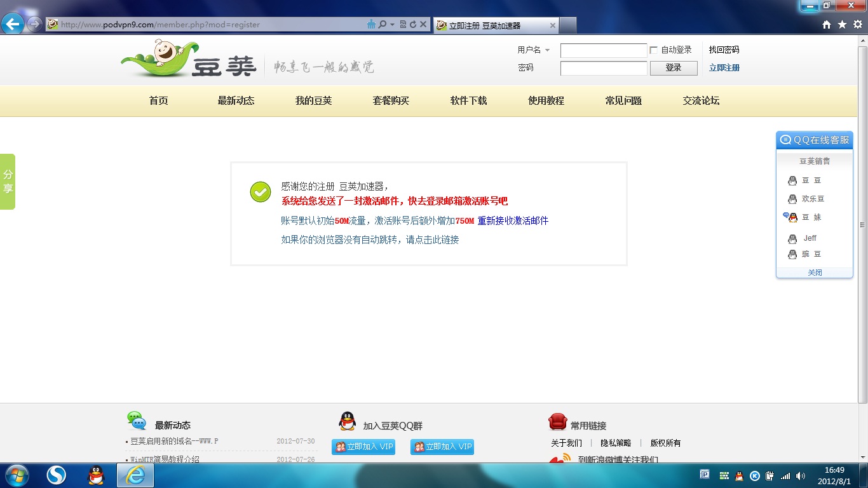The height and width of the screenshot is (488, 868).
Task: Click the page vertical scrollbar thumb
Action: [x=862, y=224]
